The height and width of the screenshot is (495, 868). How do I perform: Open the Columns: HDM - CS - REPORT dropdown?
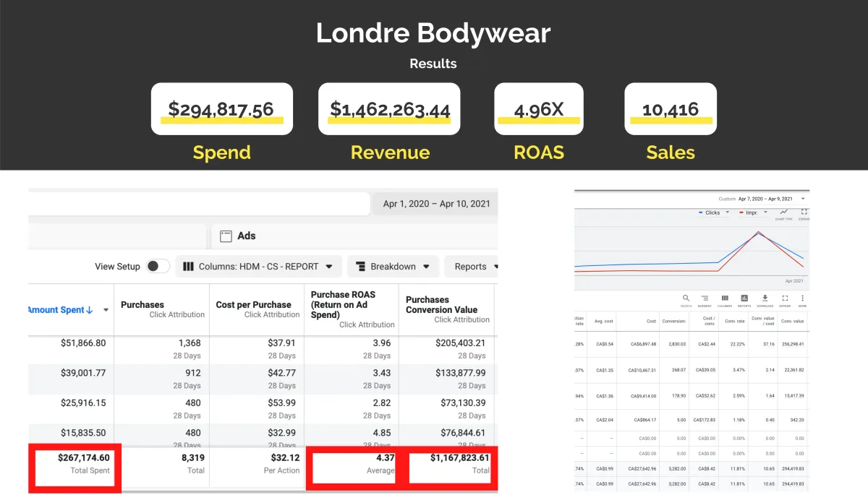pos(259,266)
